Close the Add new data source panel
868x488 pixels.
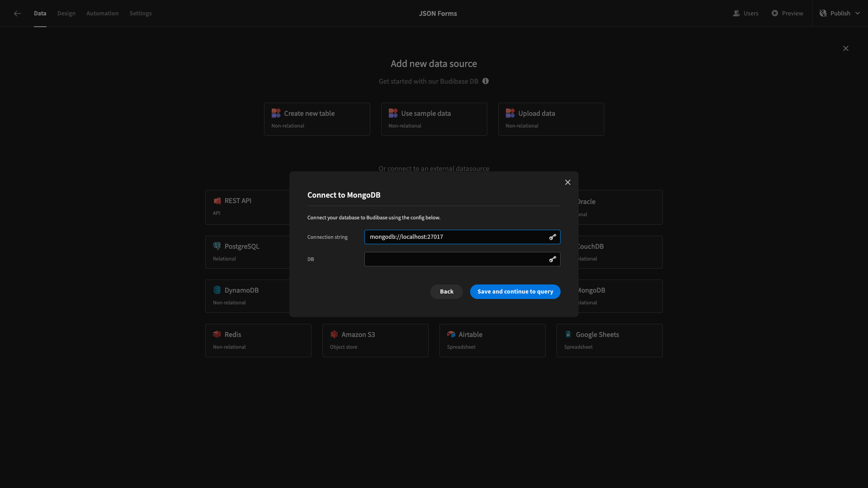846,48
